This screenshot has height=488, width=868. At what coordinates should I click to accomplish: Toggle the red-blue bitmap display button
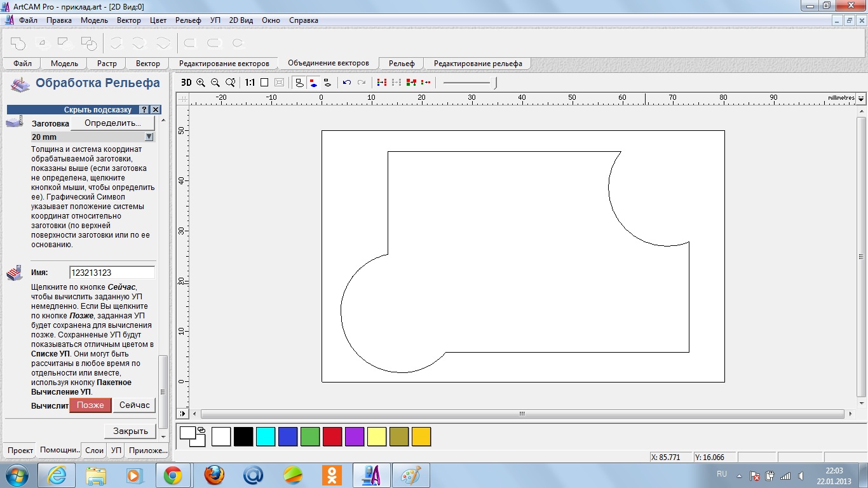coord(313,83)
